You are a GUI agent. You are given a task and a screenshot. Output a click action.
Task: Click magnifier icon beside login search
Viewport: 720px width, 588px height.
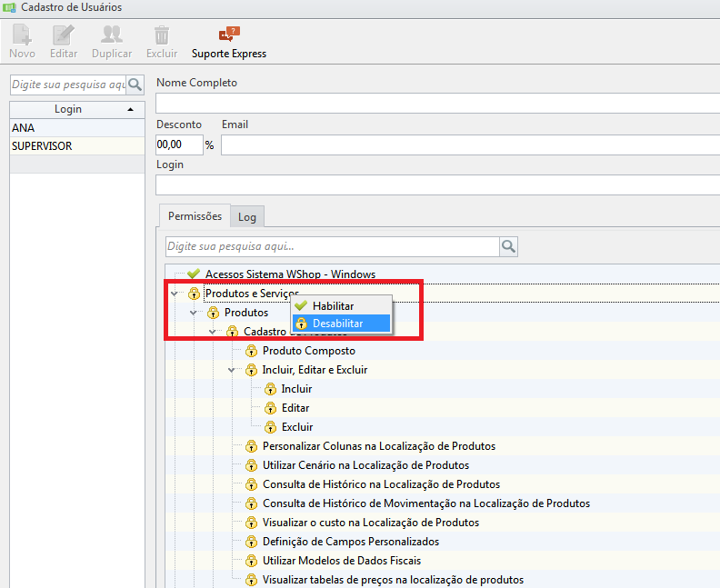point(135,85)
